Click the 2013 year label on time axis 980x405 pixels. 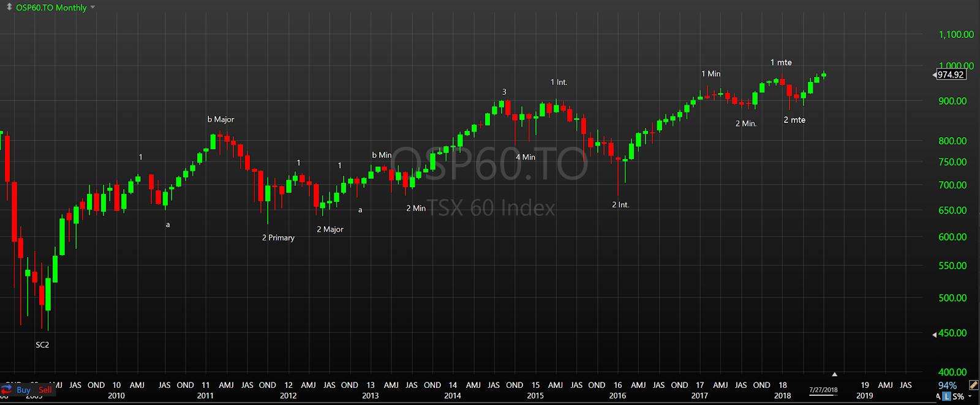pyautogui.click(x=371, y=396)
